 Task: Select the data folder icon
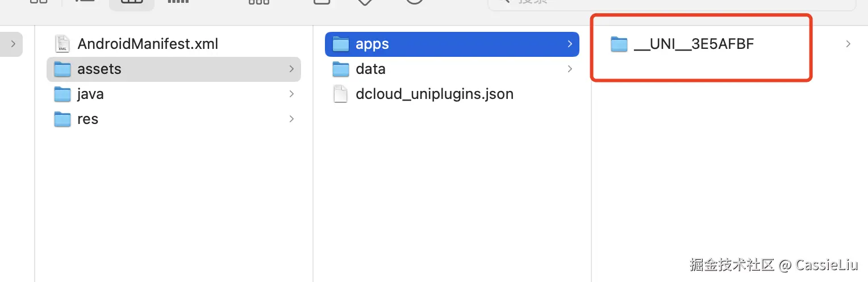coord(340,69)
